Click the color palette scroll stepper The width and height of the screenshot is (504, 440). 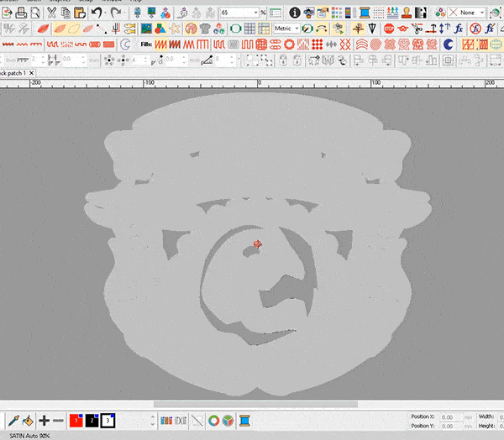153,421
